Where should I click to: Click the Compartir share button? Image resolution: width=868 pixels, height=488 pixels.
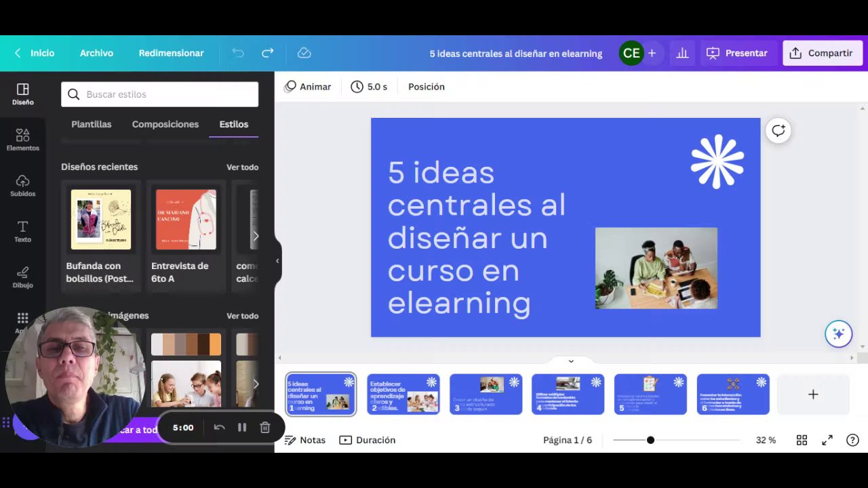point(822,53)
